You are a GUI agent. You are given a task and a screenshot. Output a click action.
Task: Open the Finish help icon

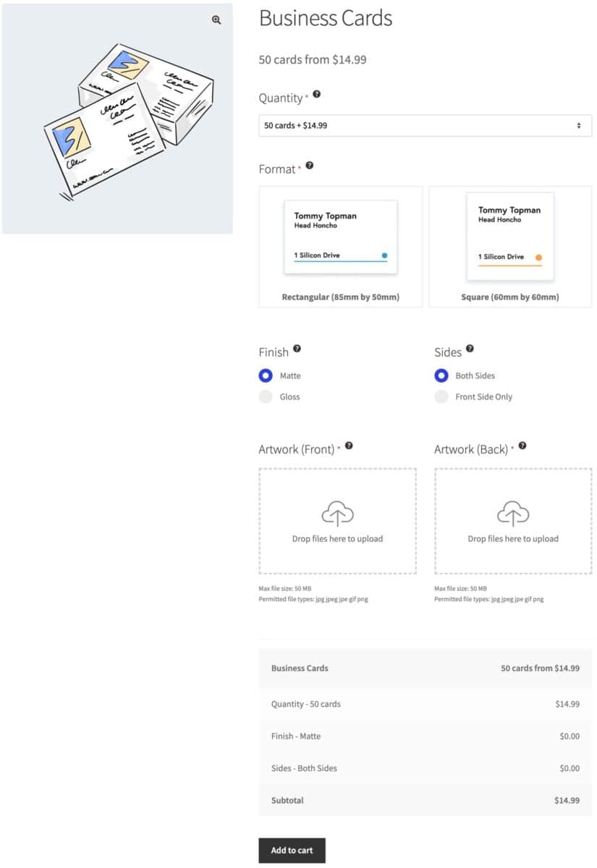pyautogui.click(x=298, y=348)
